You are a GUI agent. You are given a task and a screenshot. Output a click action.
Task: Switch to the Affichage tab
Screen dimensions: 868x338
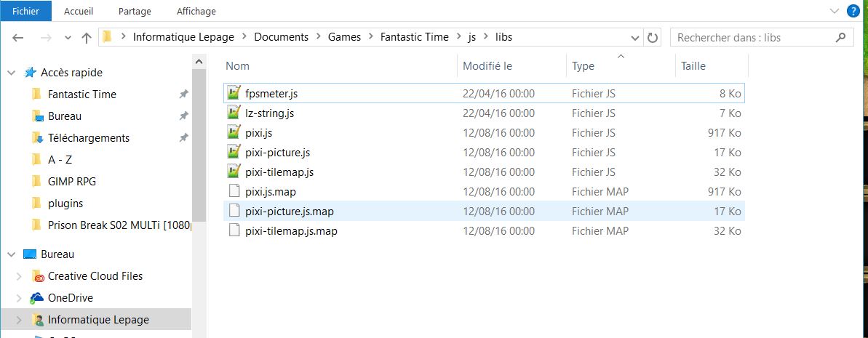click(x=196, y=11)
